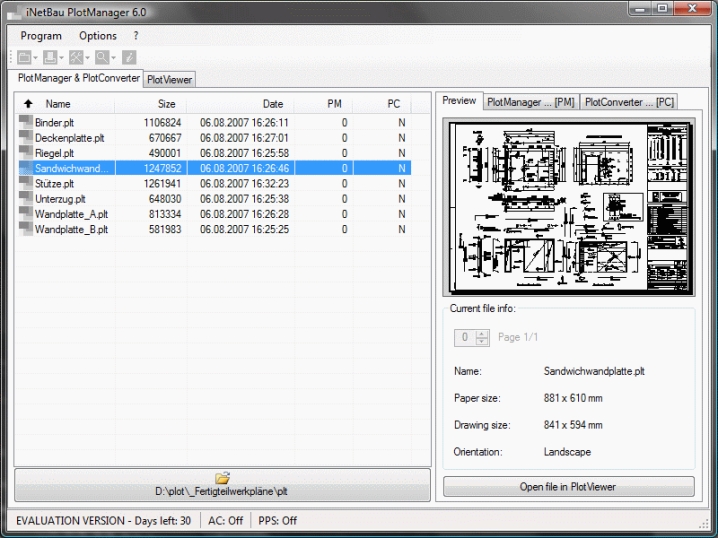Click the Binder.plt file icon
The width and height of the screenshot is (718, 538).
(25, 122)
